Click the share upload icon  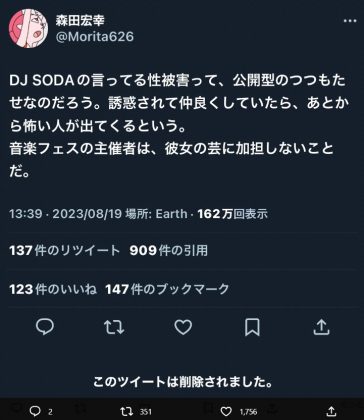(x=321, y=327)
